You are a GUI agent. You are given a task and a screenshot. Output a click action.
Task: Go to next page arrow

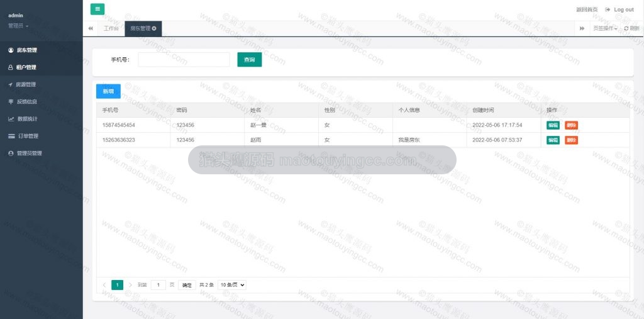point(130,285)
